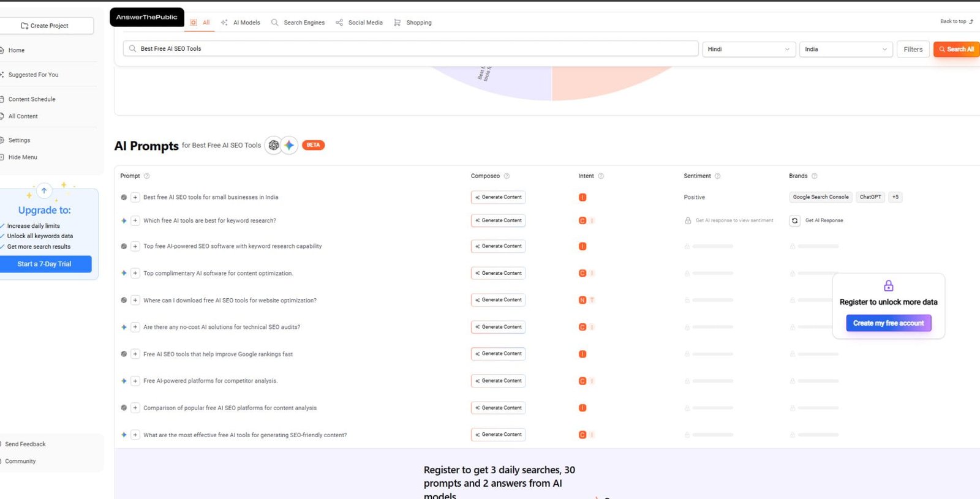Open the India country dropdown

845,49
